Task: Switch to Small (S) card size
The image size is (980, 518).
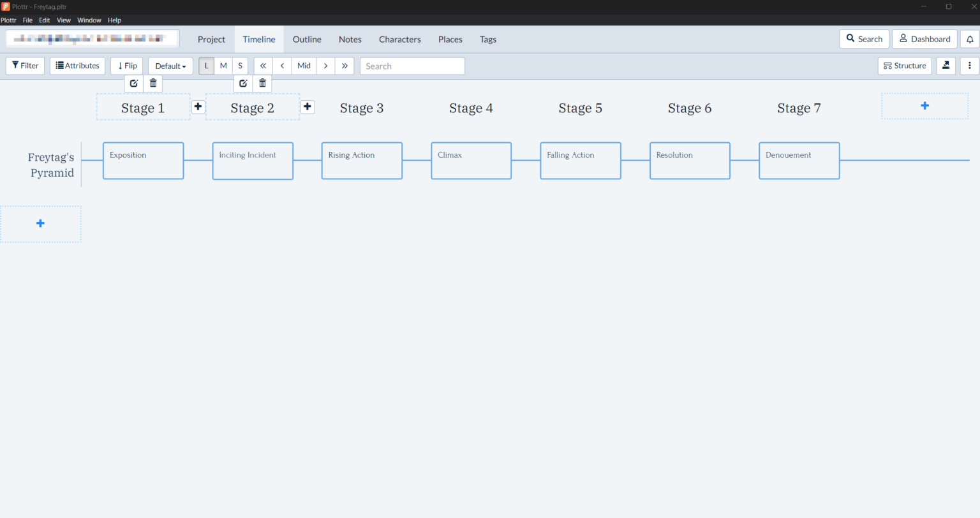Action: click(x=240, y=66)
